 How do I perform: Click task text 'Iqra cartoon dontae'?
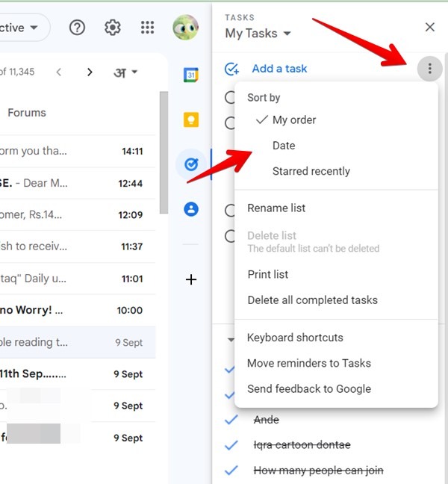click(302, 445)
